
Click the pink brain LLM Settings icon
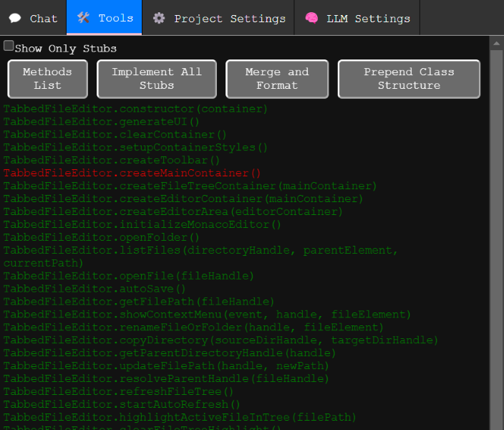pyautogui.click(x=311, y=18)
